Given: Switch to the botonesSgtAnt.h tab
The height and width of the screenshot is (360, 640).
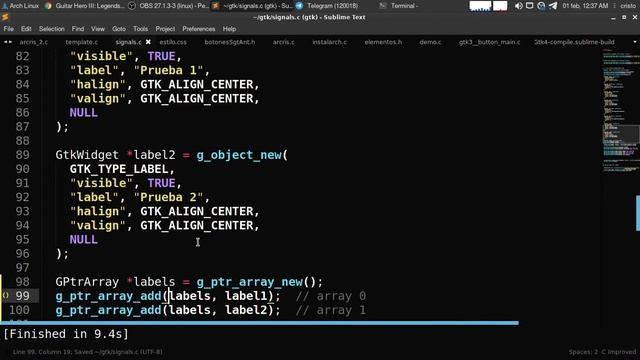Looking at the screenshot, I should pos(229,42).
